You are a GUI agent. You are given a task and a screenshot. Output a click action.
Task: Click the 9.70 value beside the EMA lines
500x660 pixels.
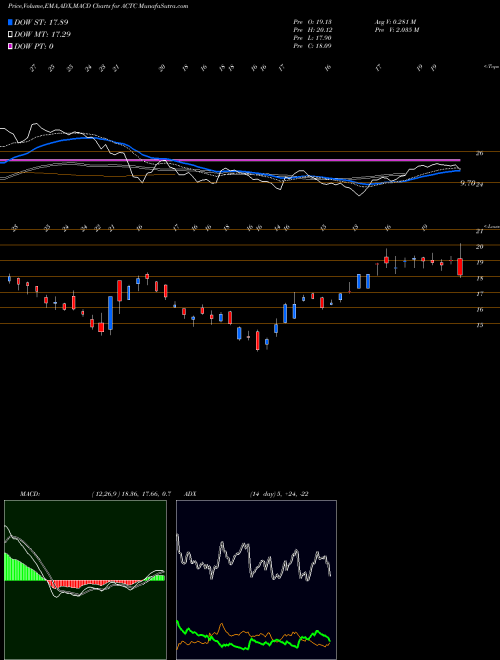point(468,183)
